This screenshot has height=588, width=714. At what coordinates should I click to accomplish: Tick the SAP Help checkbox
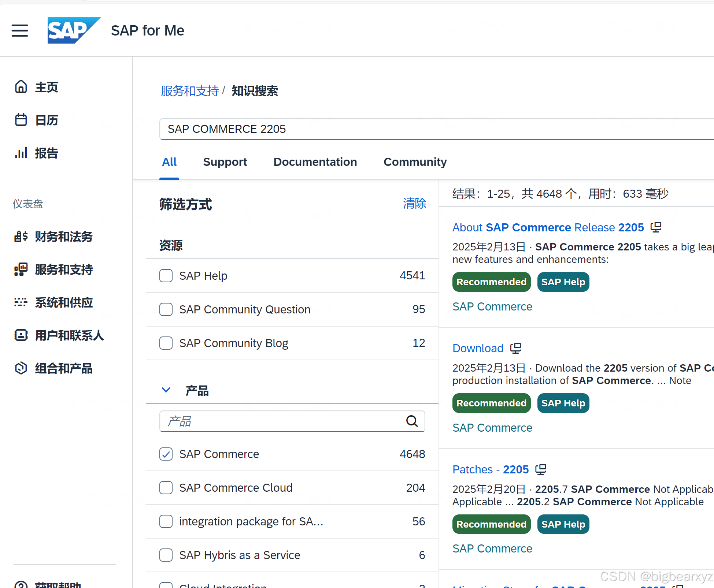pyautogui.click(x=166, y=276)
